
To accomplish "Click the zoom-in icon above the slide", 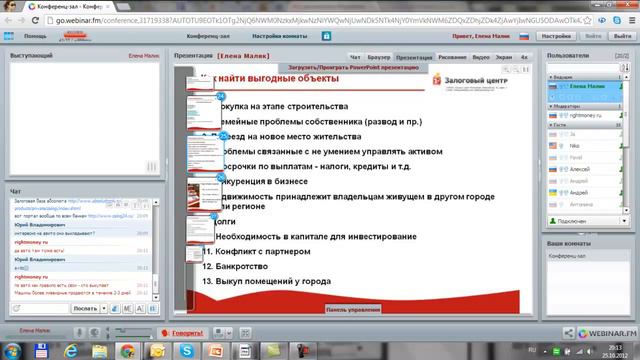I will coord(506,70).
